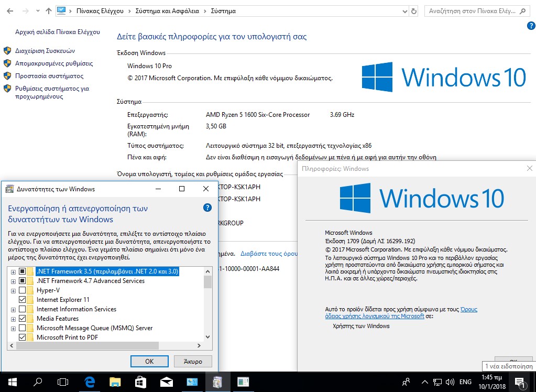536x392 pixels.
Task: Enable the Hyper-V checkbox
Action: tap(22, 290)
